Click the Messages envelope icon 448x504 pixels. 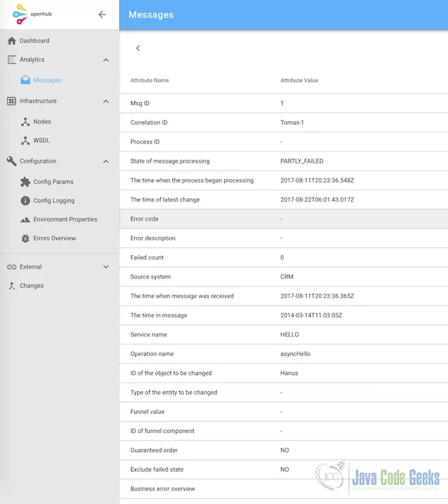coord(25,80)
